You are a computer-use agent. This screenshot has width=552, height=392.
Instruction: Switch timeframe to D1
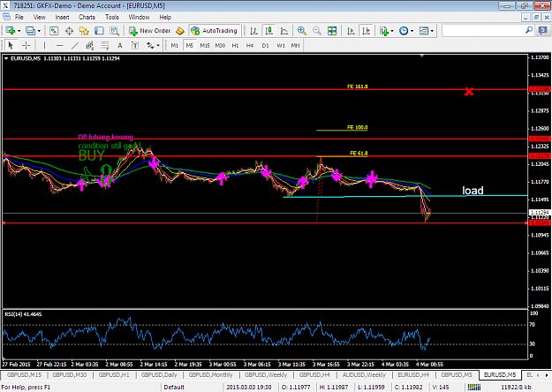coord(265,45)
